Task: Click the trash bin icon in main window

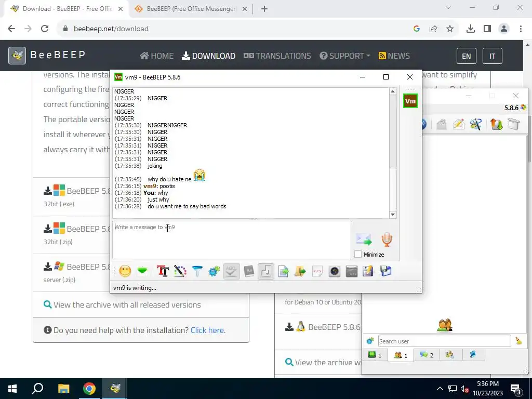Action: click(x=514, y=125)
